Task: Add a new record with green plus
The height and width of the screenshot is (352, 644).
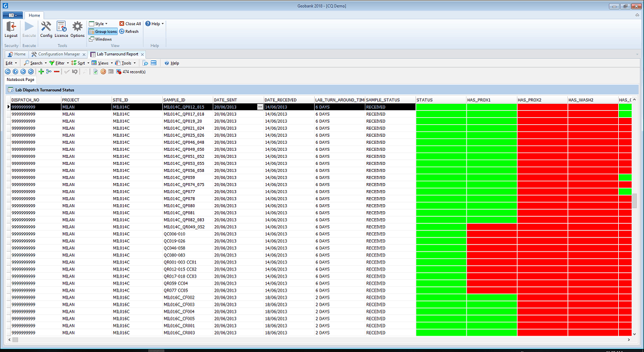Action: coord(41,72)
